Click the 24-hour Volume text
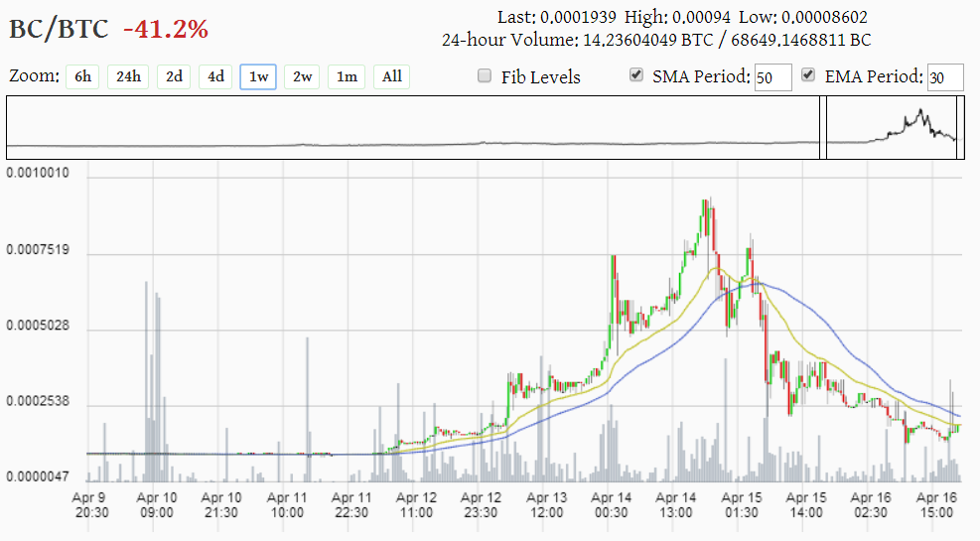The width and height of the screenshot is (980, 541). (656, 40)
